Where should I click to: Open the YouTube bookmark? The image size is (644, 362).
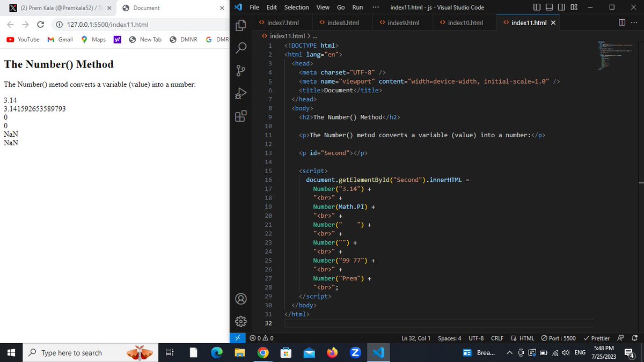pyautogui.click(x=23, y=40)
